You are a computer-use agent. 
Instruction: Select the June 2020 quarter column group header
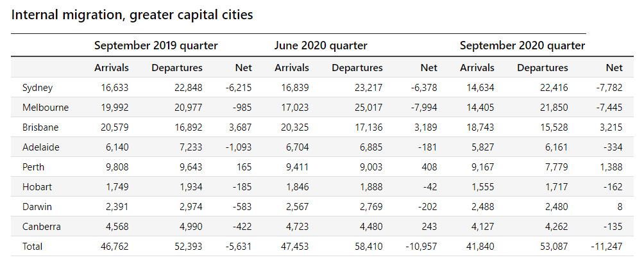[321, 45]
